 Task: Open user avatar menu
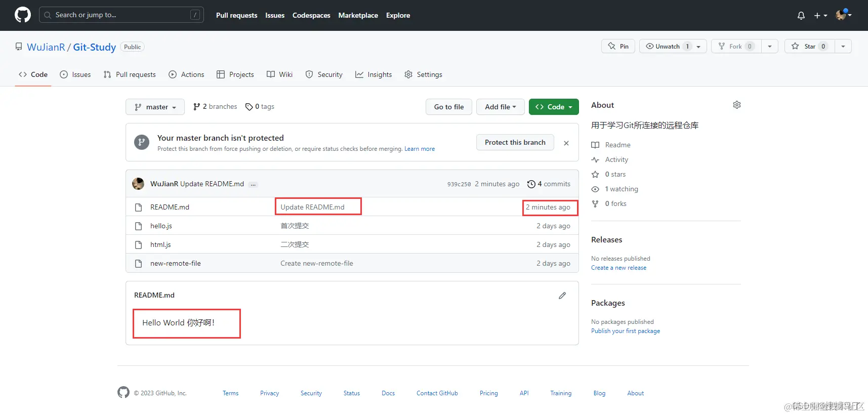pos(844,15)
